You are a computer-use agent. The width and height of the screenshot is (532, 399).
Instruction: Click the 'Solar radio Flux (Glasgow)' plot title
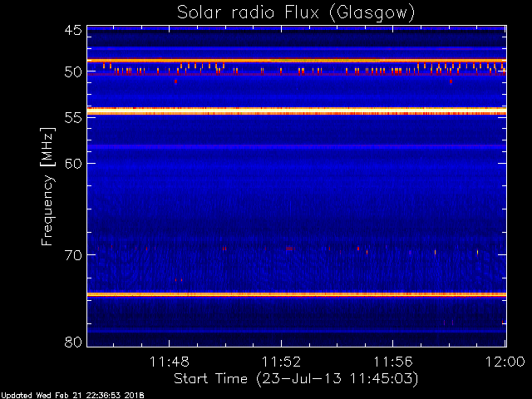[295, 12]
